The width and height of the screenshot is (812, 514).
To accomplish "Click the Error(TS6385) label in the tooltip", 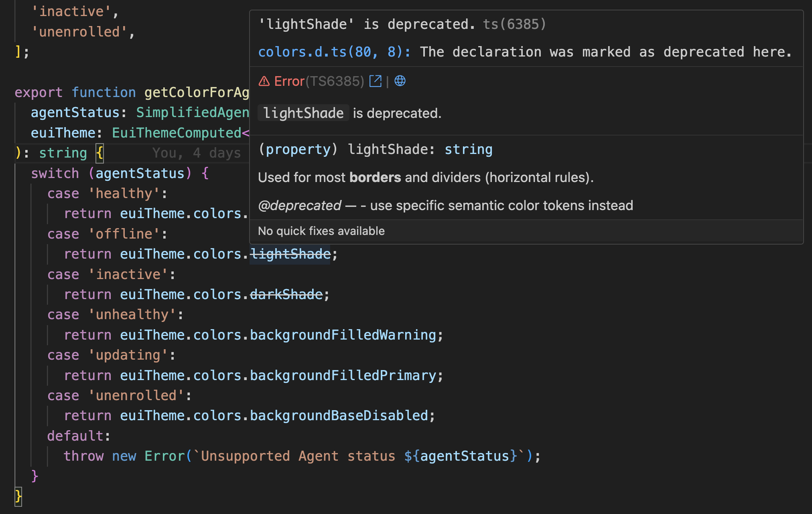I will click(319, 81).
